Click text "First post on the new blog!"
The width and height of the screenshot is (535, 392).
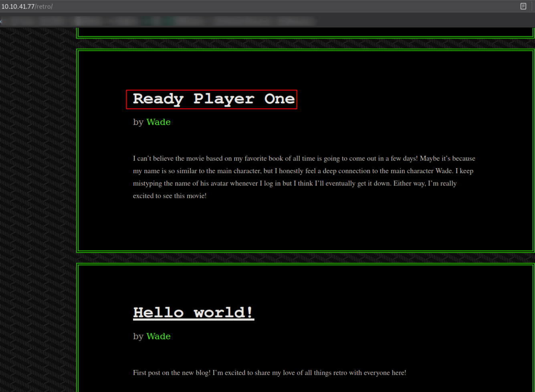click(172, 373)
